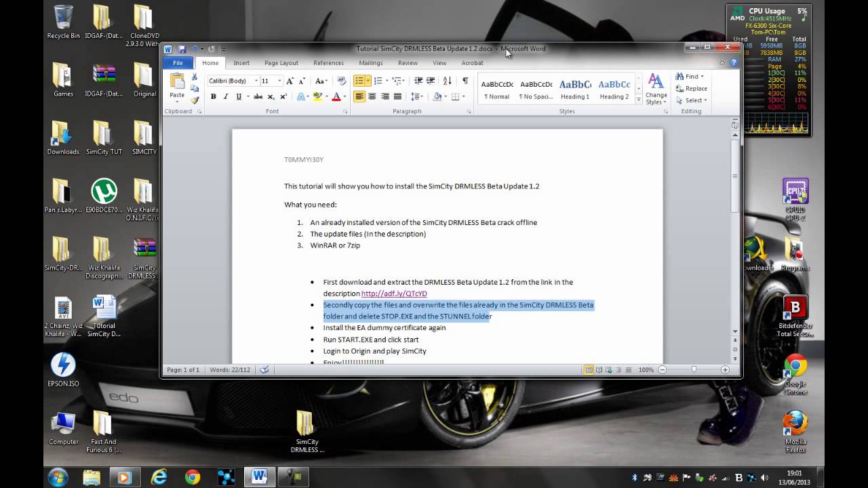Open Internet Explorer in taskbar
Image resolution: width=868 pixels, height=488 pixels.
coord(159,476)
